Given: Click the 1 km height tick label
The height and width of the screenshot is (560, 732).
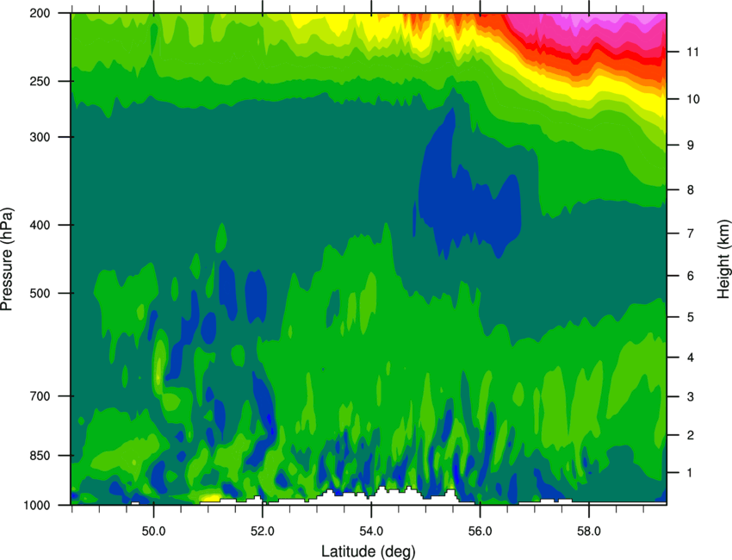Looking at the screenshot, I should point(691,473).
